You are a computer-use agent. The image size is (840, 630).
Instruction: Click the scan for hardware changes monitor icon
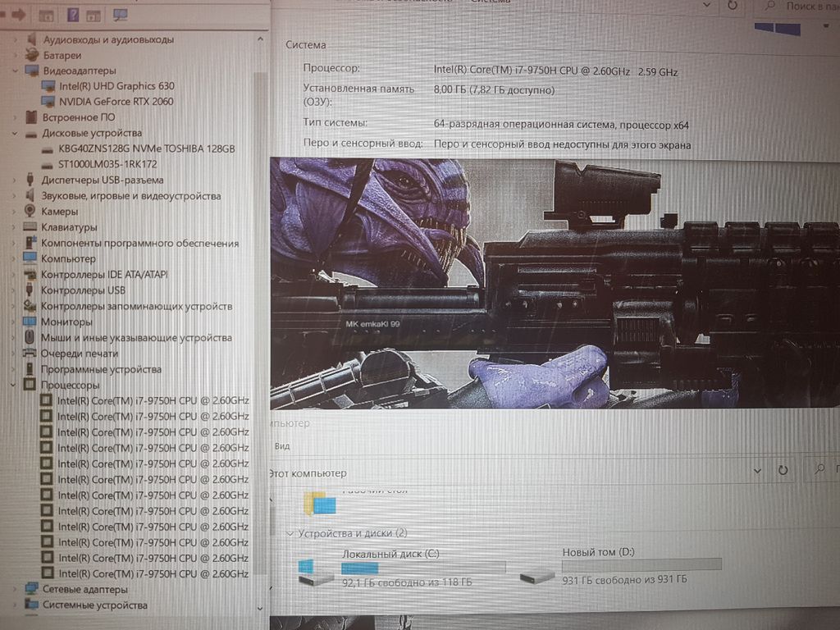[x=120, y=15]
